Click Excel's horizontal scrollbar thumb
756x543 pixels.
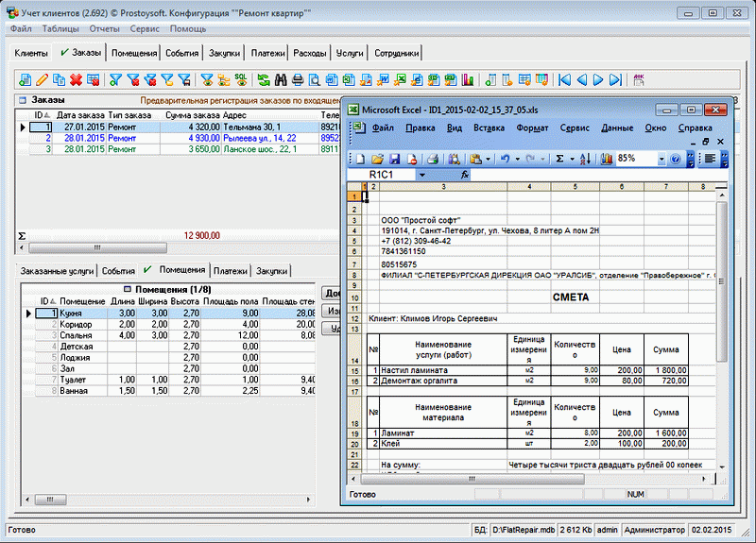(472, 479)
